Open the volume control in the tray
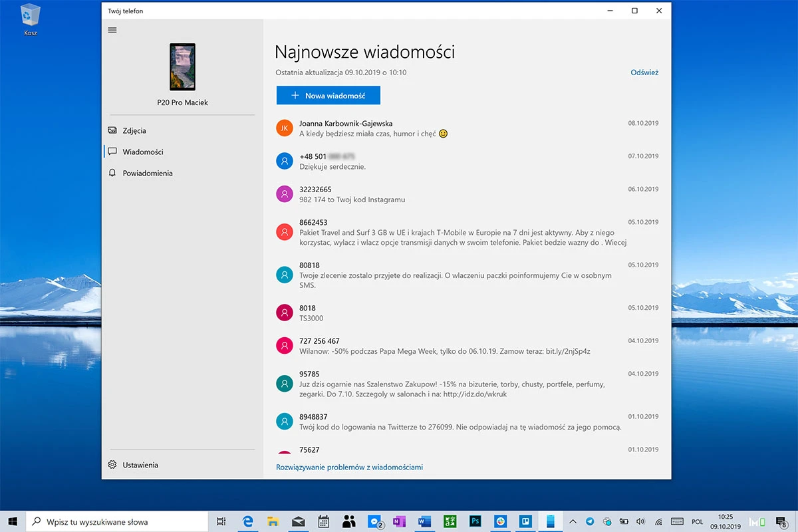798x532 pixels. point(640,521)
